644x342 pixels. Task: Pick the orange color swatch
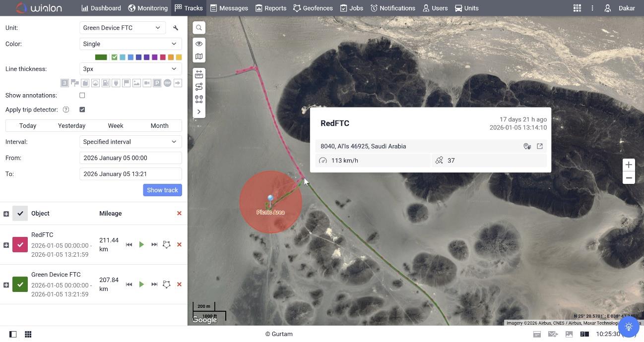[171, 57]
